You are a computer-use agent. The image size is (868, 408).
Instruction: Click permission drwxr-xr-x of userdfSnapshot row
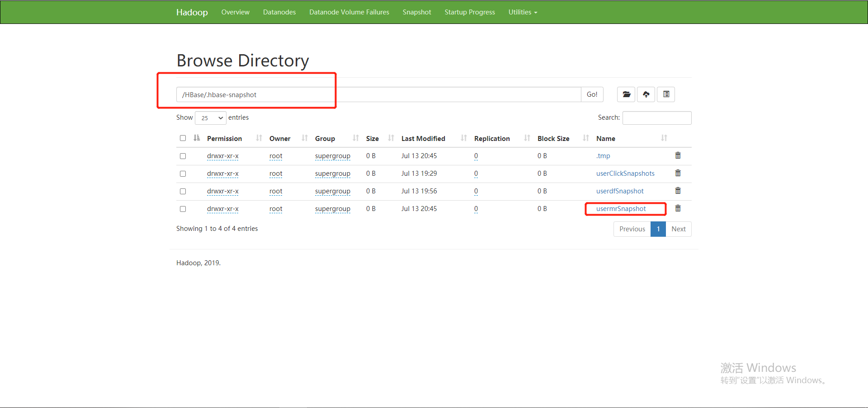point(223,191)
